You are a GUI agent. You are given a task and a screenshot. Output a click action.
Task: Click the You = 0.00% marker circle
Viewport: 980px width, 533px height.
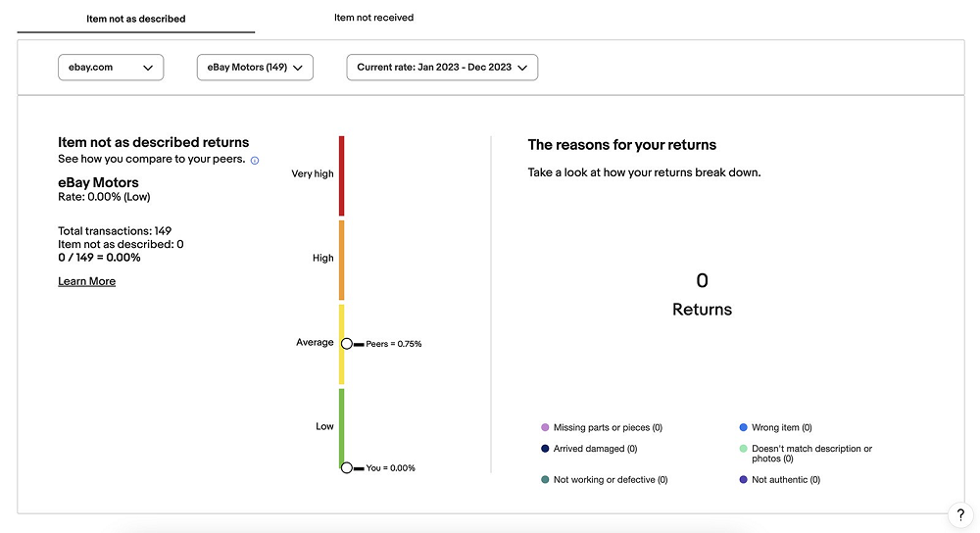click(x=347, y=467)
